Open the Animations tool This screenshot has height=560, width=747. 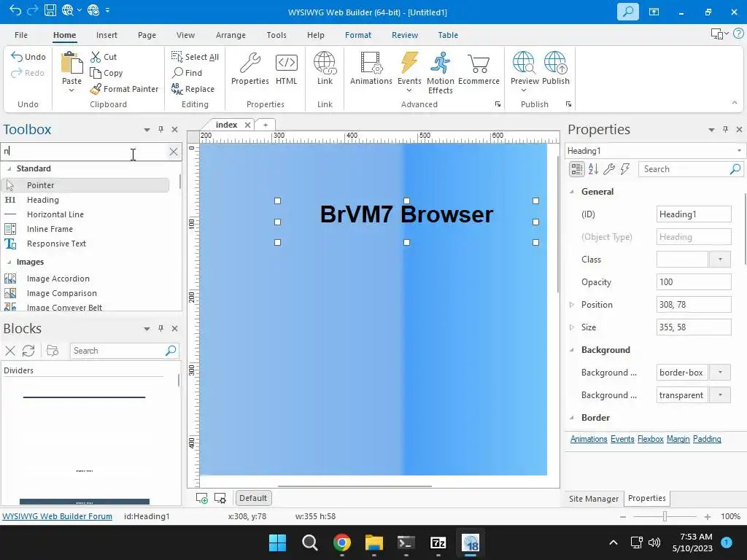point(371,69)
